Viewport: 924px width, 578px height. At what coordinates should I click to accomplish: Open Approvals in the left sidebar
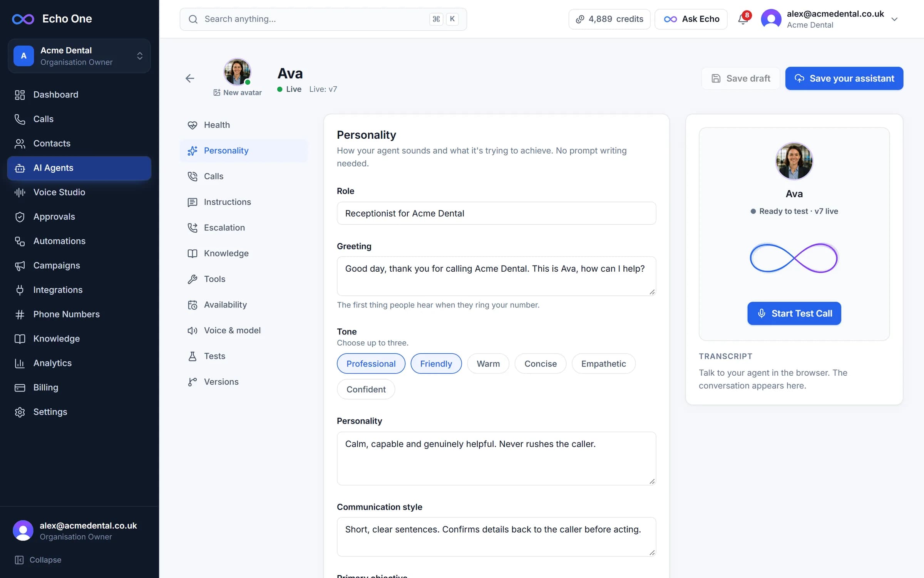79,217
